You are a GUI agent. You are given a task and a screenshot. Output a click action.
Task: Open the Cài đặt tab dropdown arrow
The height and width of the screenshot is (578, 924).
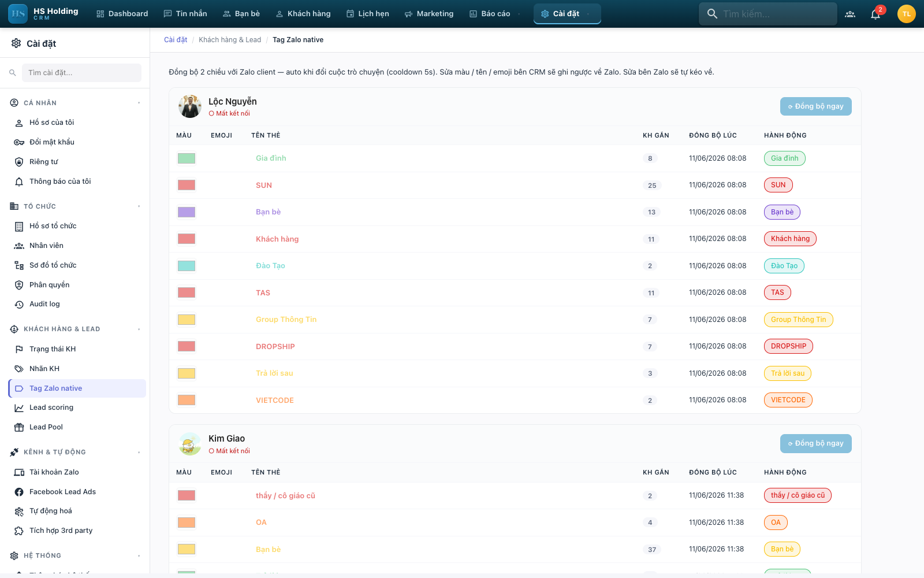pyautogui.click(x=588, y=14)
